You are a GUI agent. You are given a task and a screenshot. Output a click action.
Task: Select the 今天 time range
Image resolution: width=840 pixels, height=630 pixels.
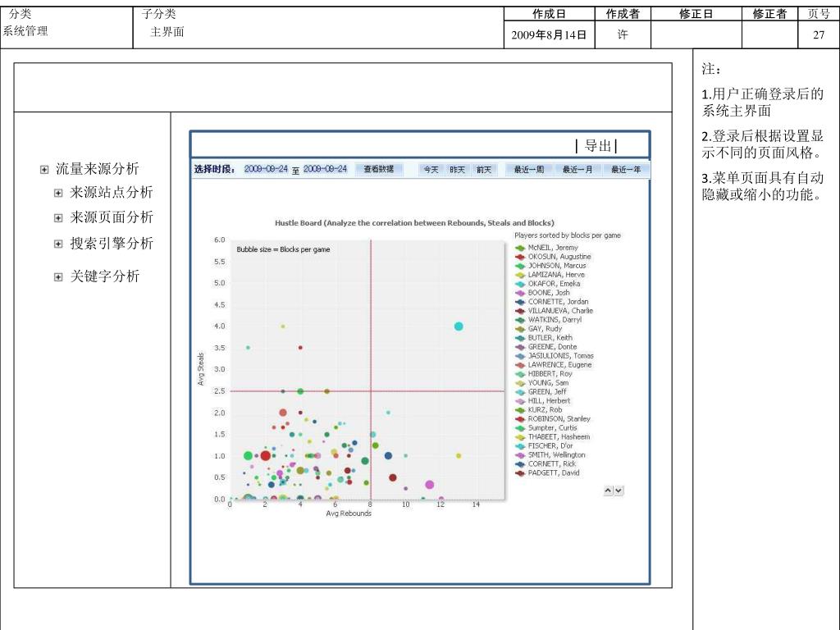pos(430,170)
